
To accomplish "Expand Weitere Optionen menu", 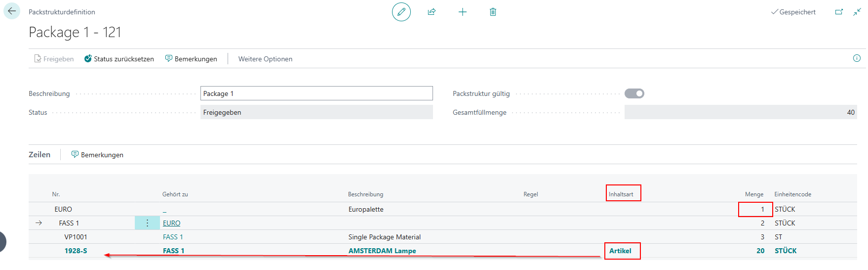I will coord(265,59).
